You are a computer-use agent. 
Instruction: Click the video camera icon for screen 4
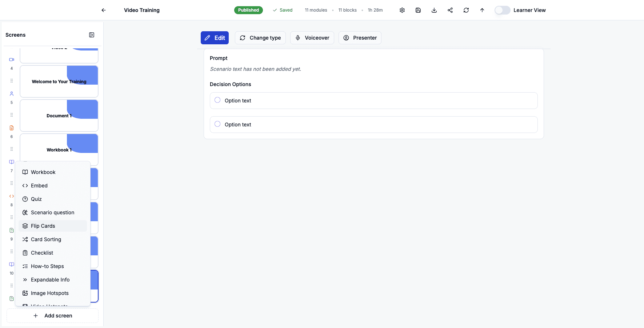pos(12,60)
